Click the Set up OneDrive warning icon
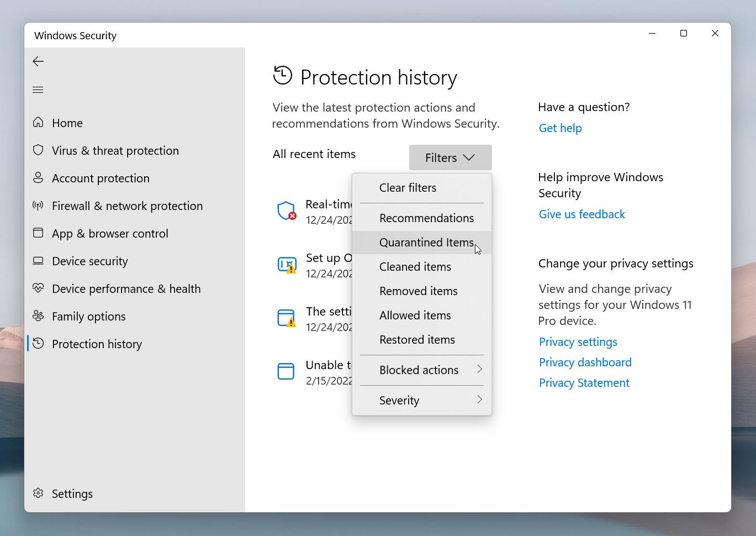This screenshot has height=536, width=756. [287, 265]
